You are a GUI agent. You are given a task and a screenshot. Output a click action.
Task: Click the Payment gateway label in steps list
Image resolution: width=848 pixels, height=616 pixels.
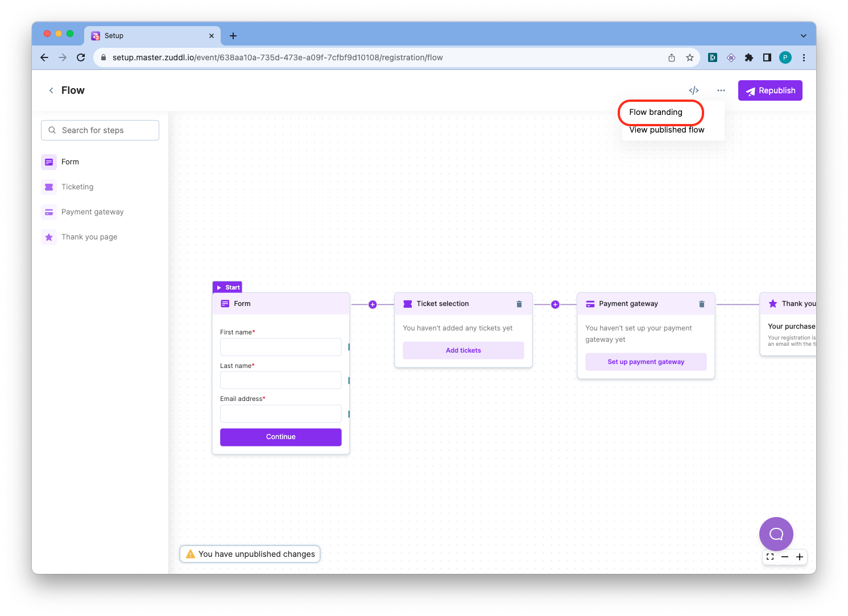pos(93,212)
